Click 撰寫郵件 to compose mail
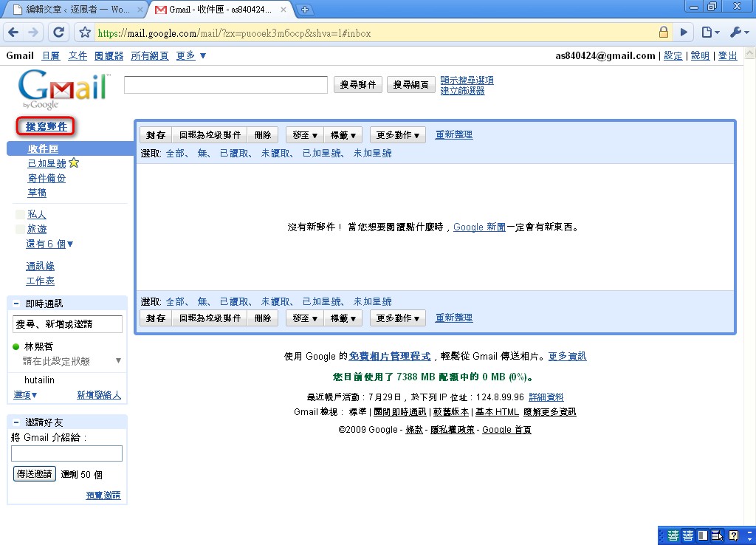 tap(46, 126)
